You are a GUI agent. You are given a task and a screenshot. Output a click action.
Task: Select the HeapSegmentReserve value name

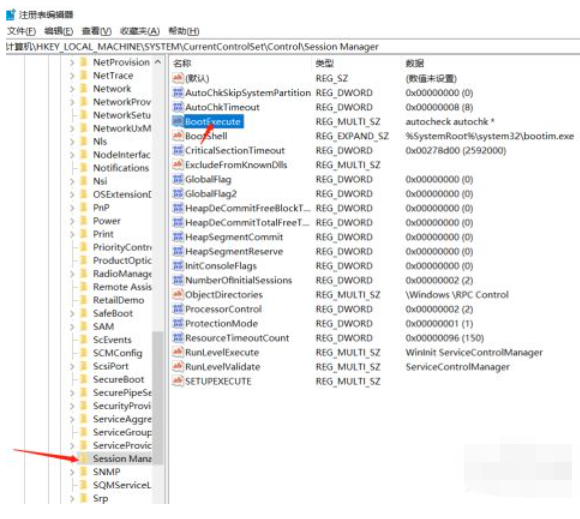234,252
